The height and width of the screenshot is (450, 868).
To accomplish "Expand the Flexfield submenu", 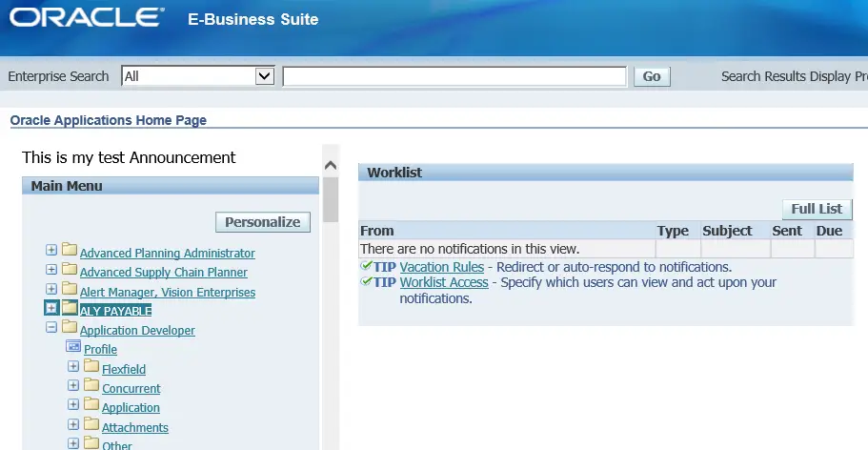I will (x=73, y=366).
